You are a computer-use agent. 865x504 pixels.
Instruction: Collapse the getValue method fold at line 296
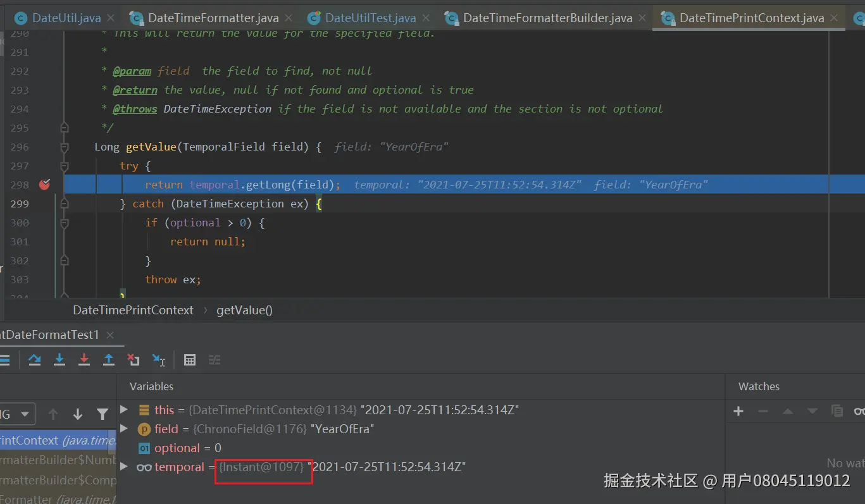tap(64, 147)
